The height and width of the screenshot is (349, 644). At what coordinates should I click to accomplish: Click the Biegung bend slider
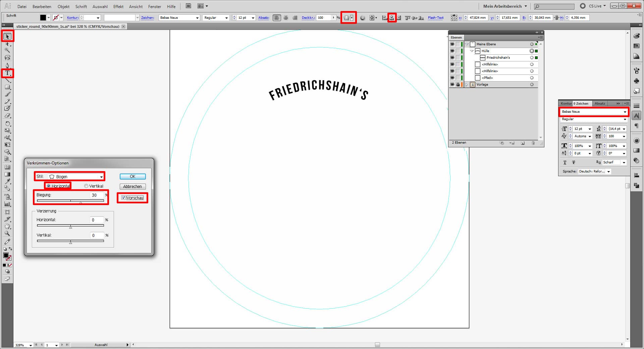pyautogui.click(x=70, y=201)
